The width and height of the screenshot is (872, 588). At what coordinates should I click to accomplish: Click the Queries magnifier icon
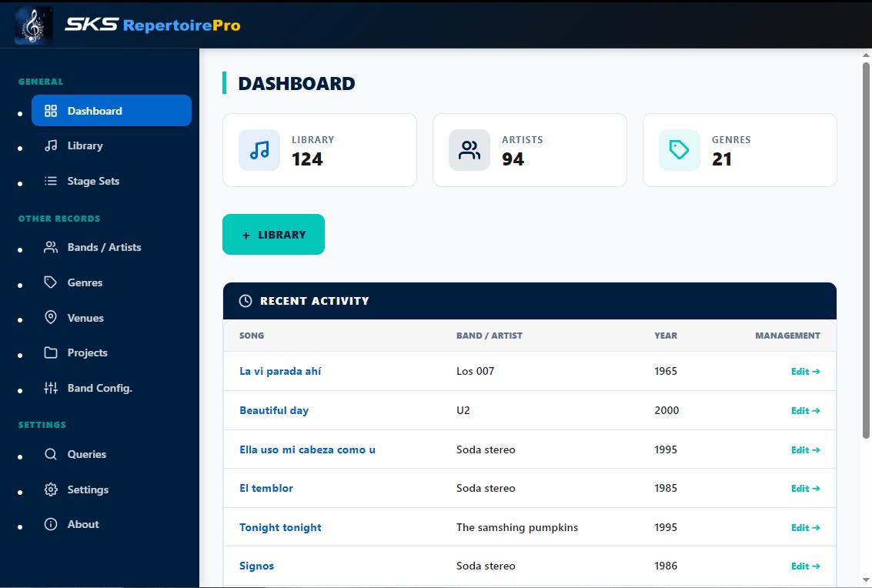pyautogui.click(x=51, y=454)
